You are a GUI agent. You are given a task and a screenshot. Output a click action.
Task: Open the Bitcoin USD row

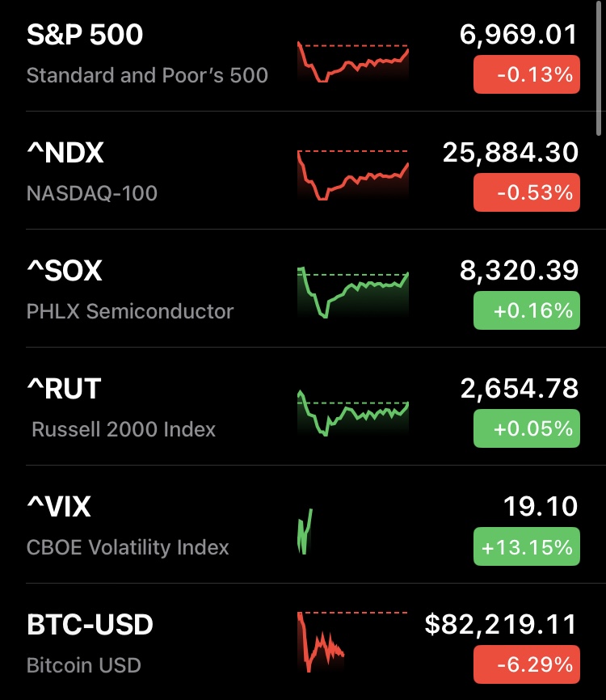pyautogui.click(x=84, y=665)
